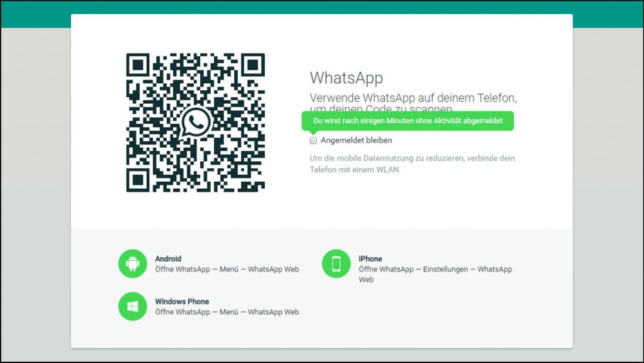This screenshot has width=644, height=363.
Task: Click the Android instruction 'Öffne WhatsApp — Menü'
Action: click(x=227, y=270)
